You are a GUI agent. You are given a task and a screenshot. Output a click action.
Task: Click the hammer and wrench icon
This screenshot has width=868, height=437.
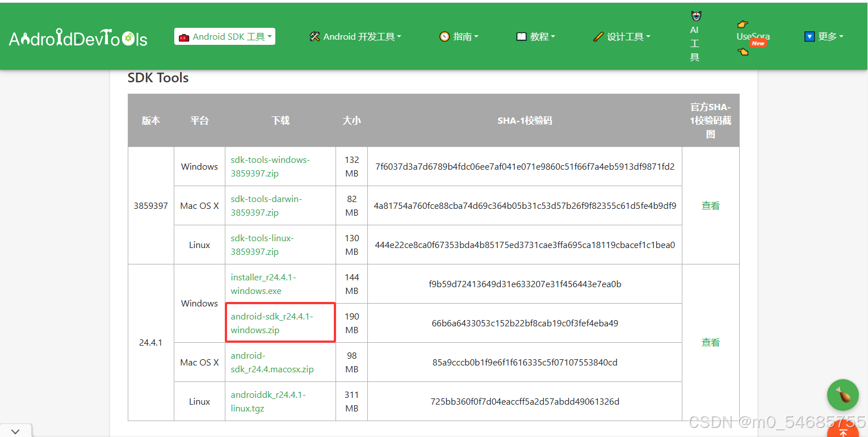tap(315, 36)
